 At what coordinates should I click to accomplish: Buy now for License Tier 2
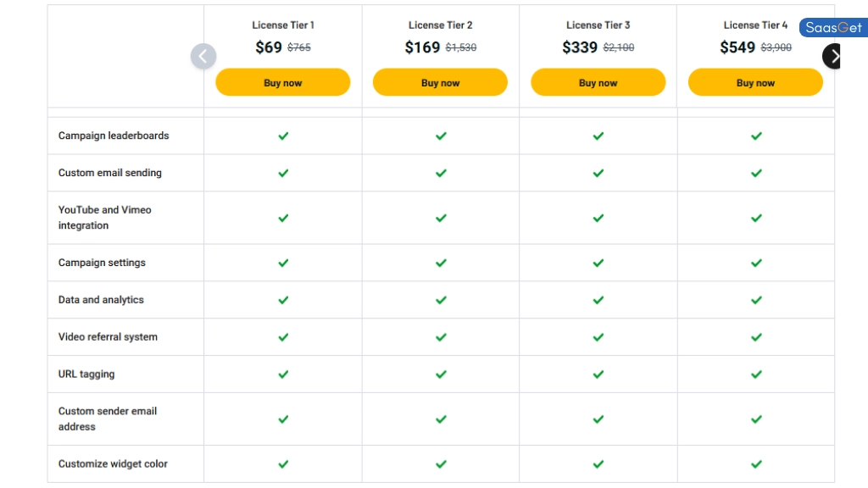[440, 82]
